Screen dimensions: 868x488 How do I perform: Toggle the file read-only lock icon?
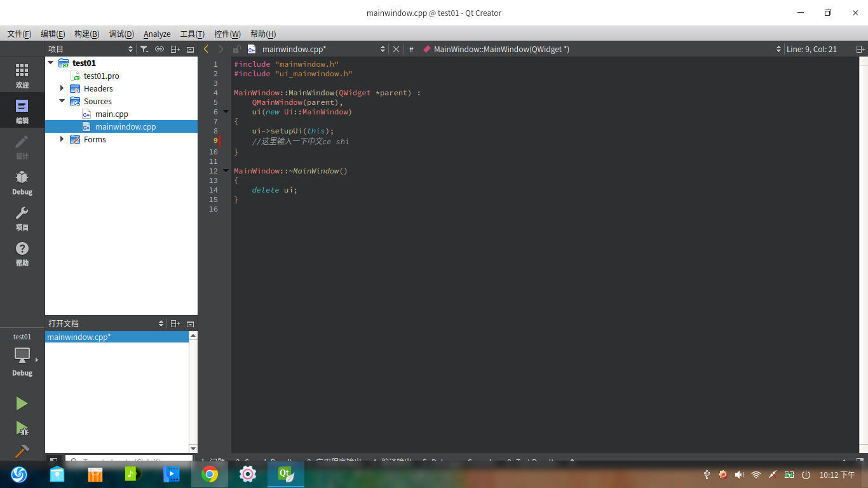[236, 49]
